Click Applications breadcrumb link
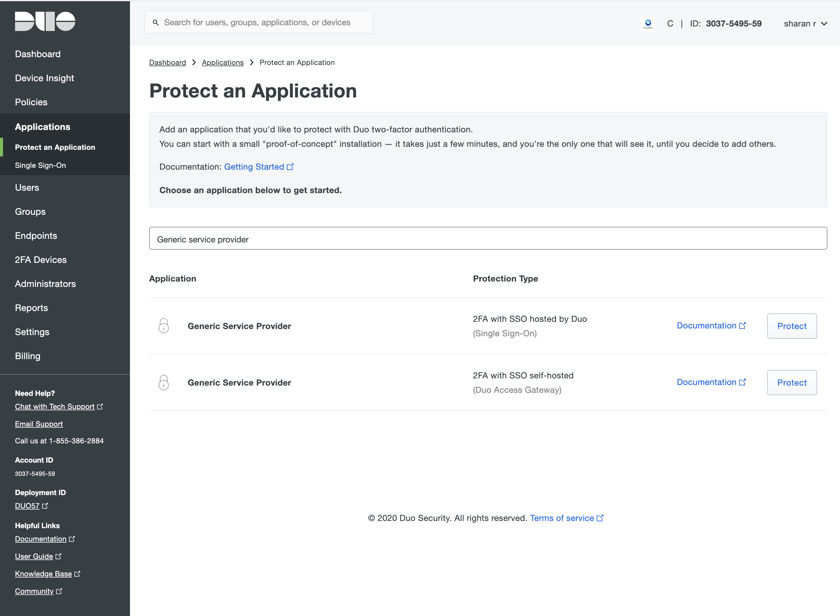 pos(222,62)
